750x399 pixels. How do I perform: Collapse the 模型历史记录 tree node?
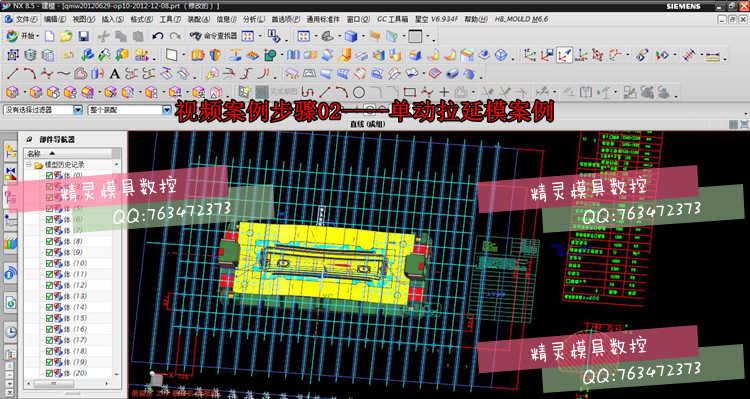click(x=28, y=165)
